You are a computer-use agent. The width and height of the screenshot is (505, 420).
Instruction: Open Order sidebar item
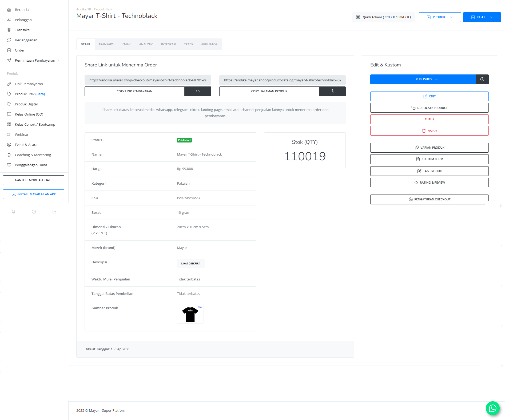coord(19,50)
